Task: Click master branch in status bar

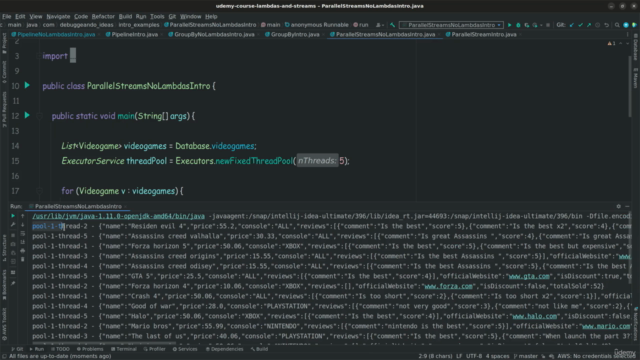Action: pyautogui.click(x=525, y=356)
